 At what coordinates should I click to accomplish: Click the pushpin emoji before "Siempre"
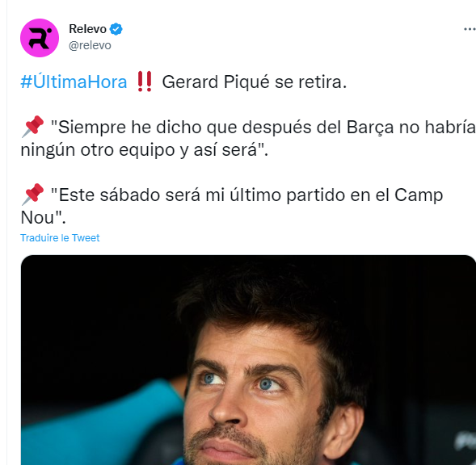pyautogui.click(x=33, y=127)
